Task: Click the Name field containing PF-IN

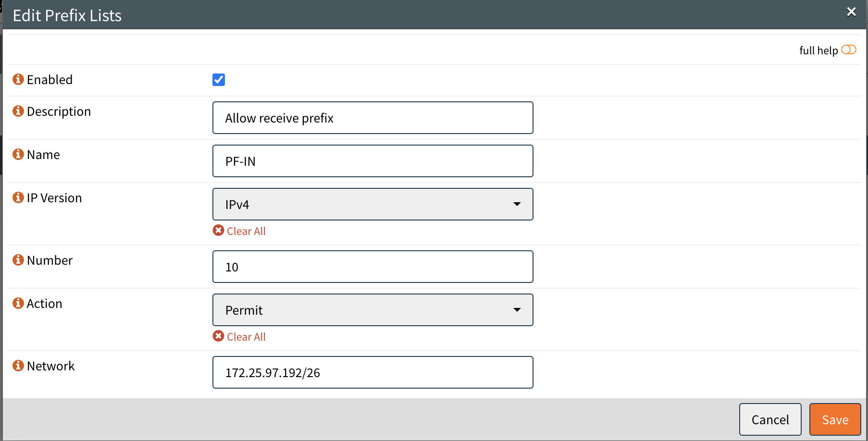Action: [x=373, y=161]
